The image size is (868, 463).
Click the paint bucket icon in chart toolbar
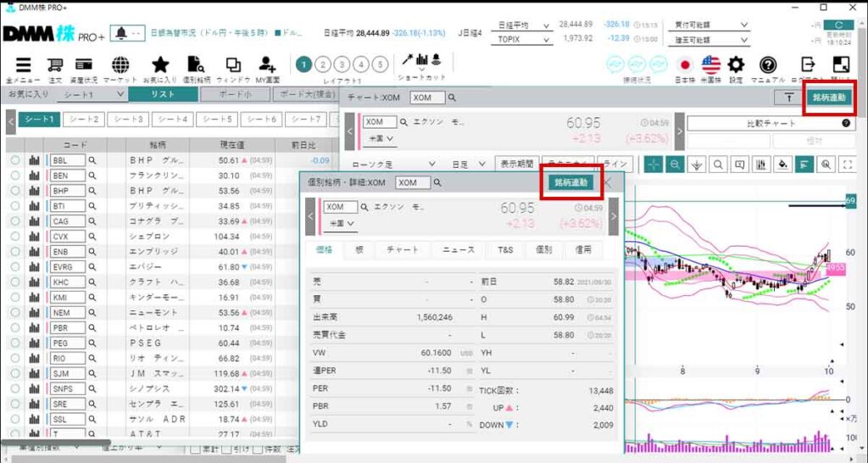(783, 165)
